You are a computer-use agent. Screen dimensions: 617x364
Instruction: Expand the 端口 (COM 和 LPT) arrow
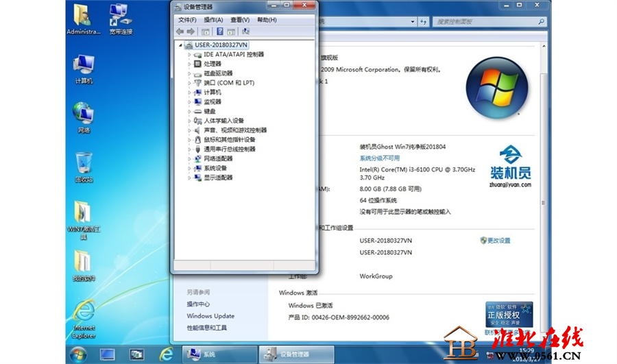[189, 83]
